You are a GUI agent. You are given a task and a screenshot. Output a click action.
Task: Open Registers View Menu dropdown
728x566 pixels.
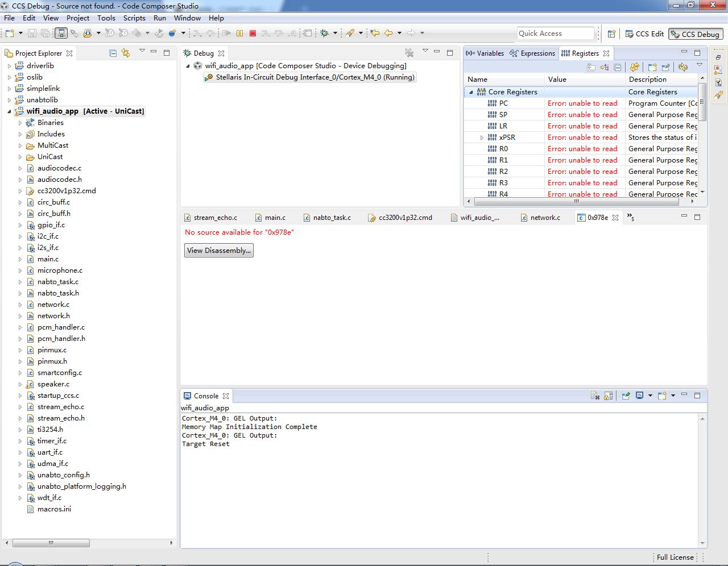700,66
